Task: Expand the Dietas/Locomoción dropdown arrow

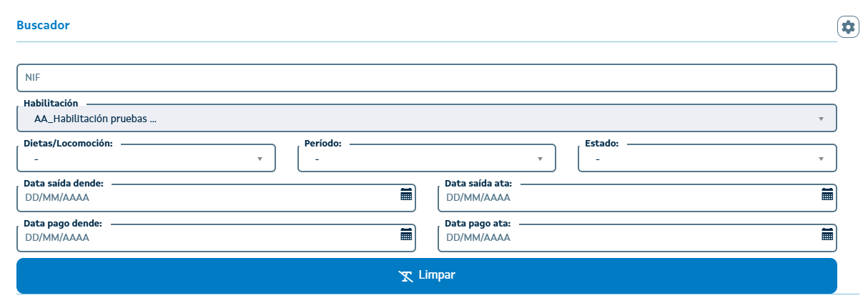Action: [260, 159]
